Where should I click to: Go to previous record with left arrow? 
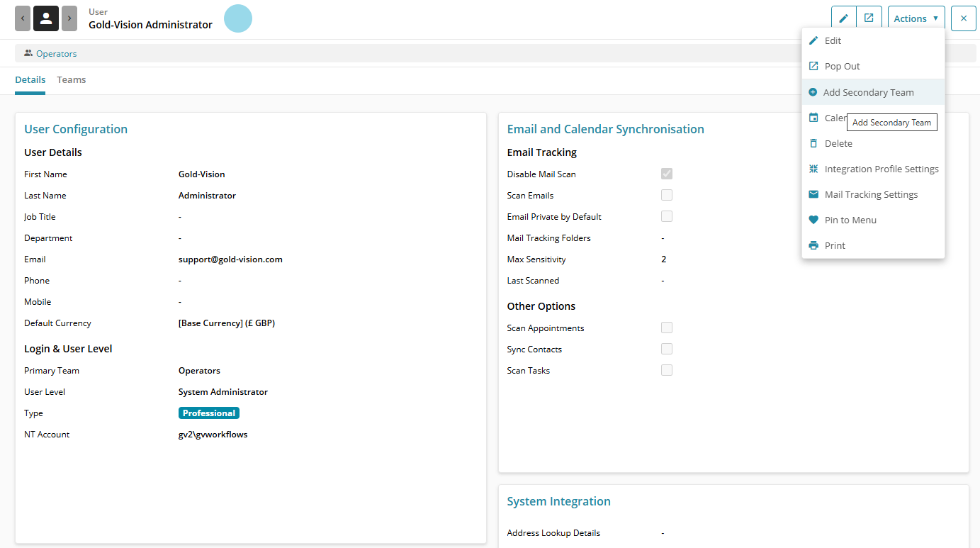click(23, 18)
